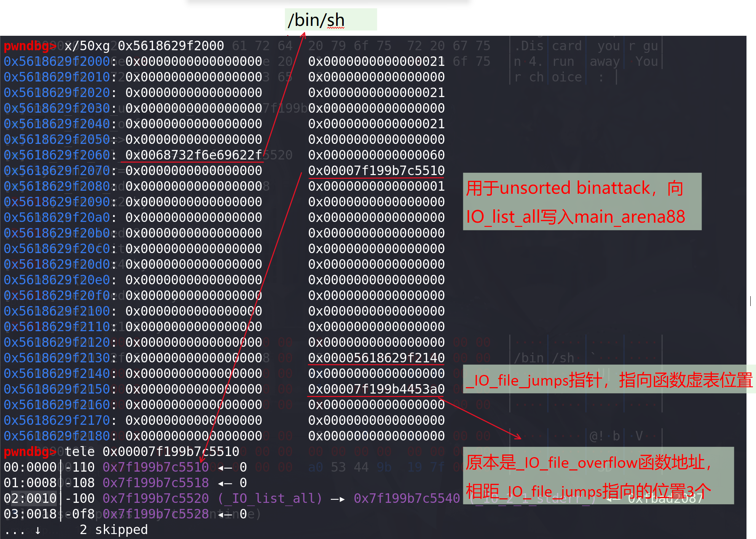Click address label 0x5618629f2160:
Viewport: 756px width, 539px height.
pyautogui.click(x=61, y=405)
